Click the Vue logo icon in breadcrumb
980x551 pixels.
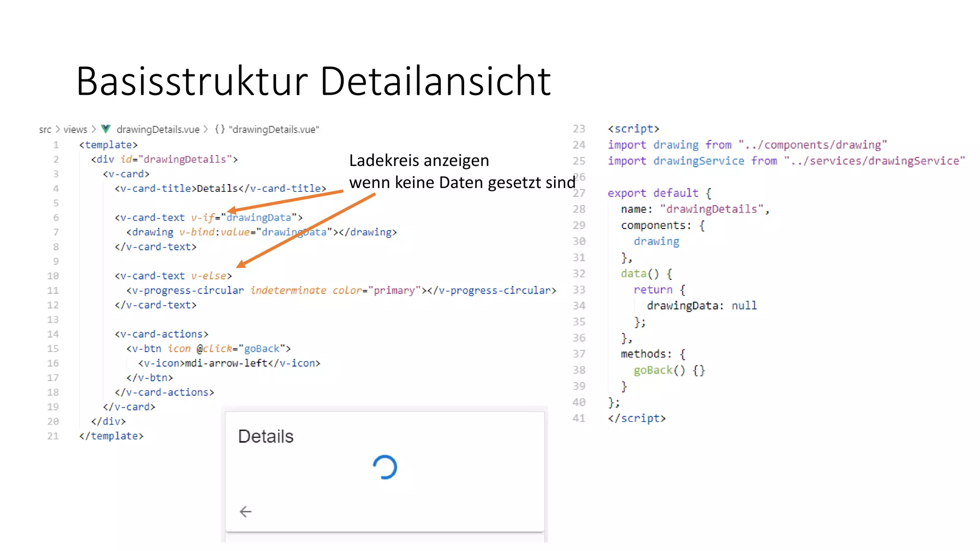tap(106, 129)
